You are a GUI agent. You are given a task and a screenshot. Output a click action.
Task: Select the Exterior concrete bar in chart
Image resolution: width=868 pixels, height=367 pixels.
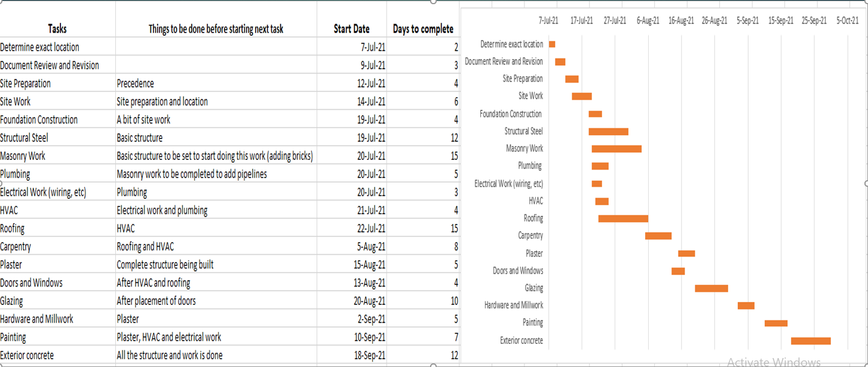pos(811,341)
